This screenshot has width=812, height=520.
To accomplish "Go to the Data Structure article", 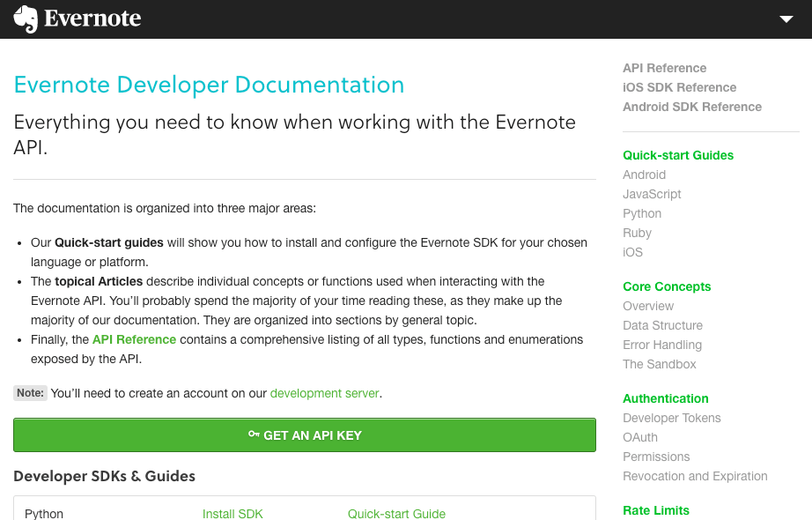I will coord(662,325).
